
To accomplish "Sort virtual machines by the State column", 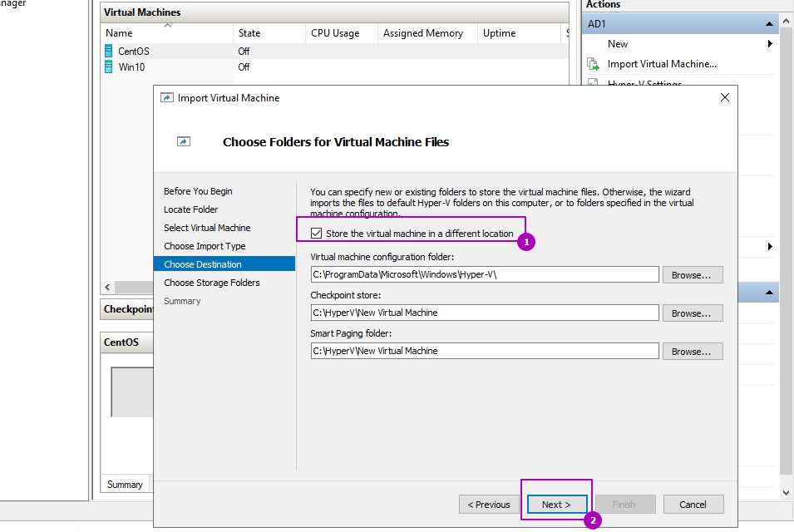I will [x=249, y=33].
